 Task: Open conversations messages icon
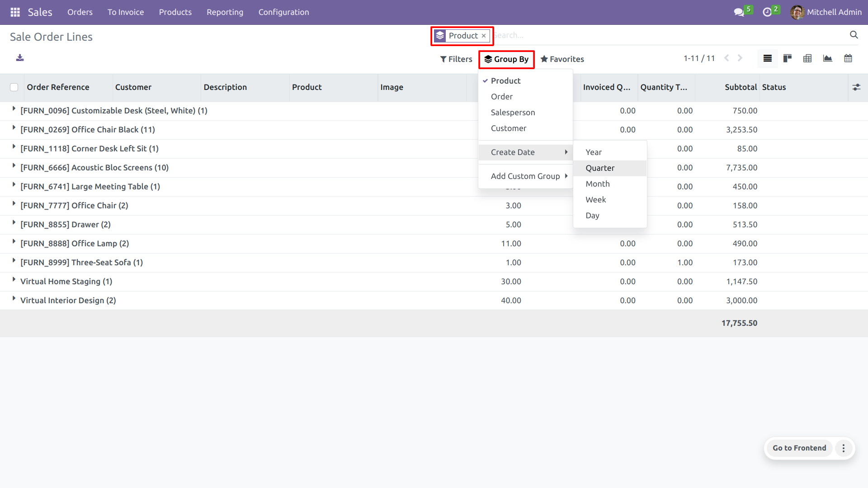pos(739,12)
